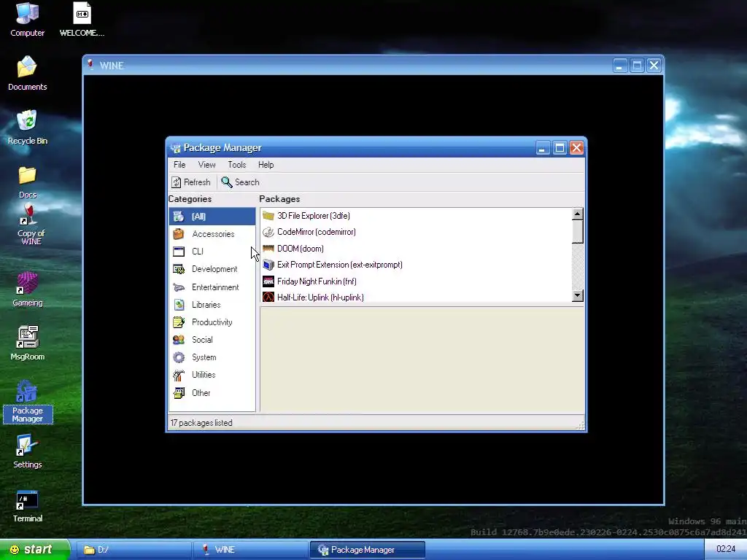Click the package list scroll-down arrow
This screenshot has width=747, height=560.
pos(578,296)
